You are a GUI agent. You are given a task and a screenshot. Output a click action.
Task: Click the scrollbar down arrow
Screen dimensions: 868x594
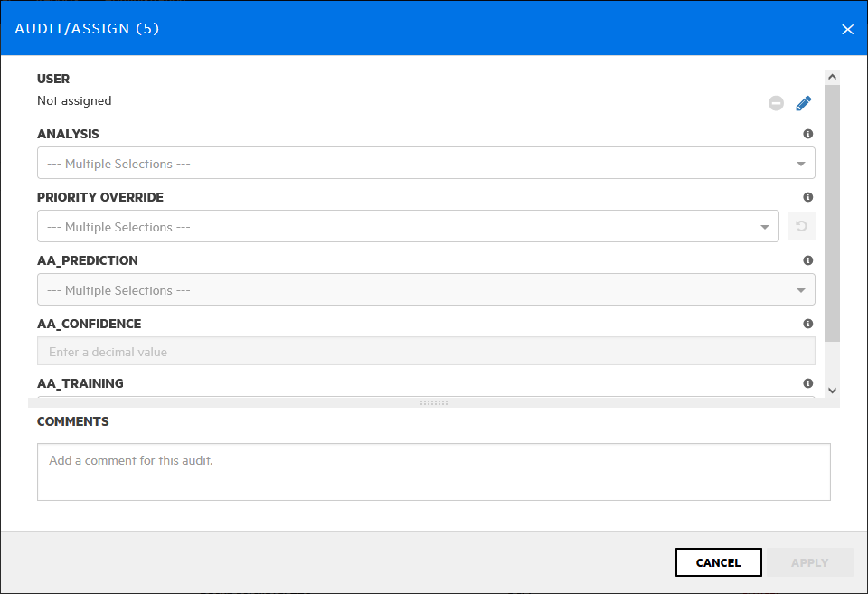pos(833,391)
